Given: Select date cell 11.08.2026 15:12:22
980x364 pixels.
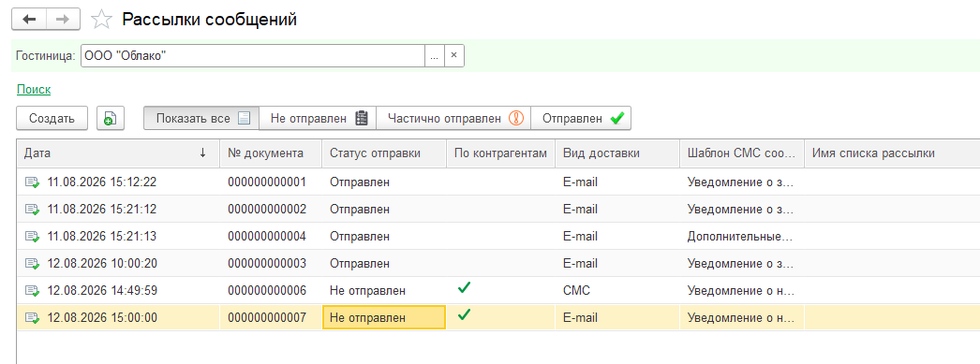Looking at the screenshot, I should pos(102,182).
